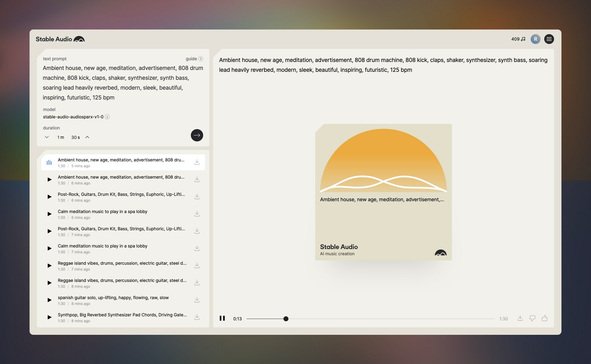Click the playback progress slider handle

pyautogui.click(x=286, y=319)
